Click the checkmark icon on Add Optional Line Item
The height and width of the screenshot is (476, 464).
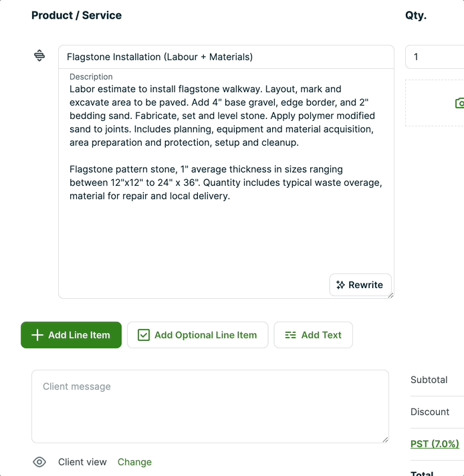(143, 335)
